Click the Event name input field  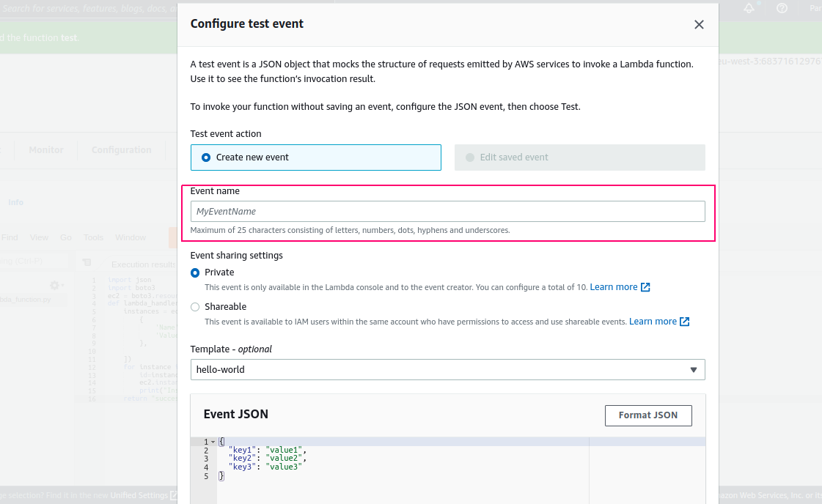pyautogui.click(x=448, y=211)
